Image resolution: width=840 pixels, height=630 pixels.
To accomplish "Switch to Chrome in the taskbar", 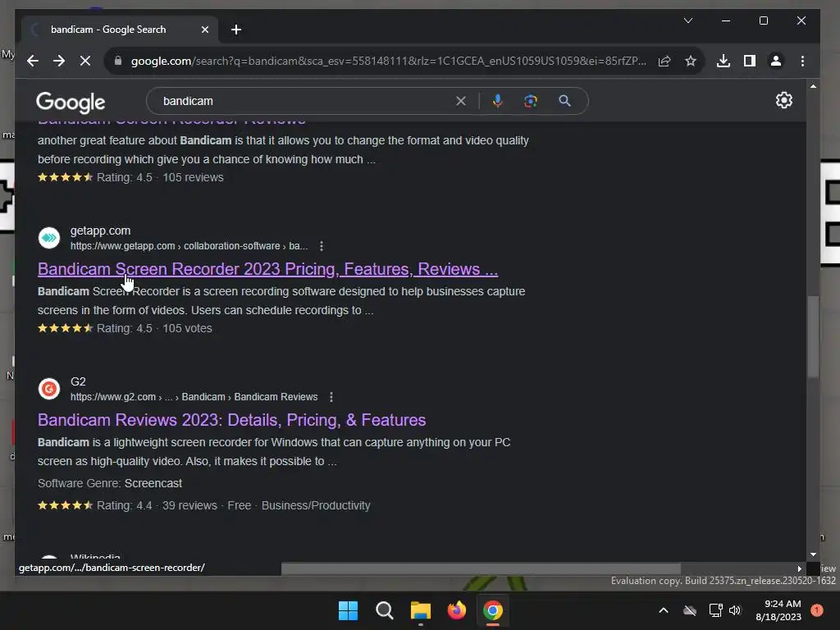I will click(493, 610).
